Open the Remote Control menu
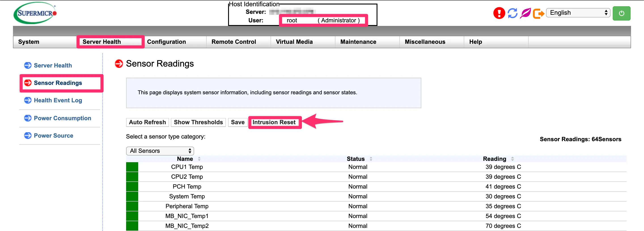The width and height of the screenshot is (644, 231). [233, 42]
